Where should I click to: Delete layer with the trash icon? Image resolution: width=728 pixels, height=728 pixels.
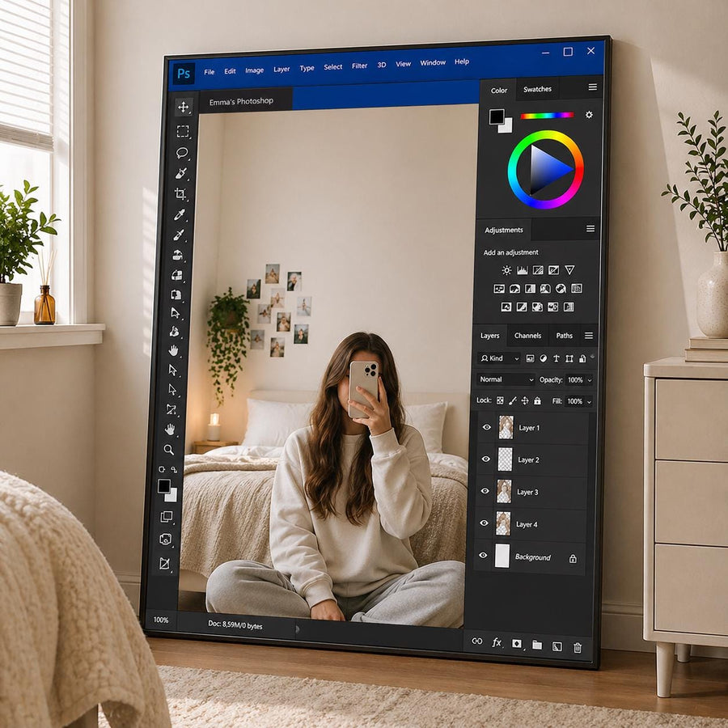[x=577, y=648]
